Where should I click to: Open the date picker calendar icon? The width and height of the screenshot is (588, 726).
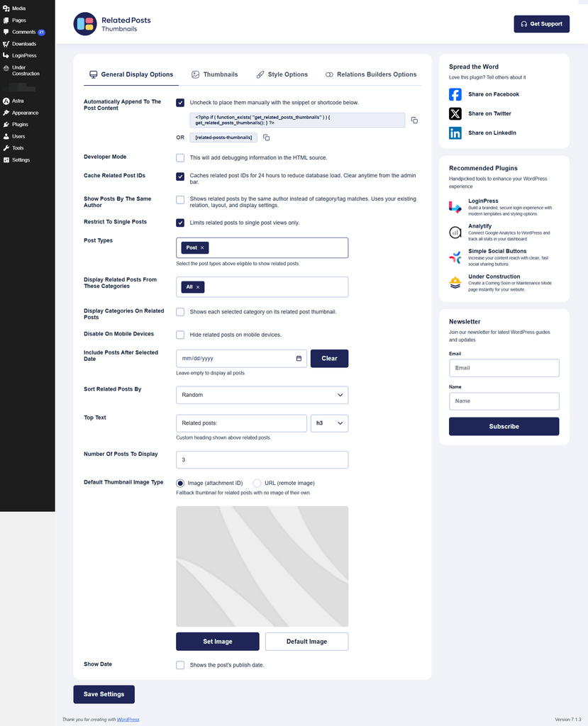pyautogui.click(x=299, y=358)
